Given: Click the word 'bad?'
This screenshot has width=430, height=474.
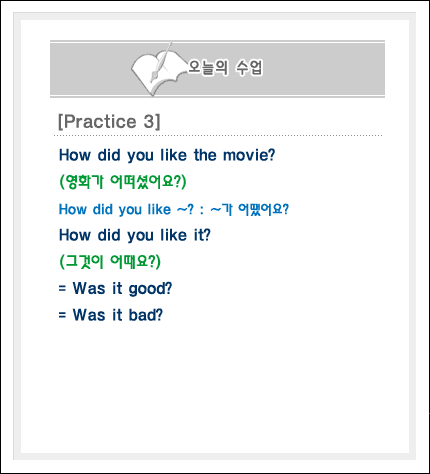Looking at the screenshot, I should pos(146,315).
